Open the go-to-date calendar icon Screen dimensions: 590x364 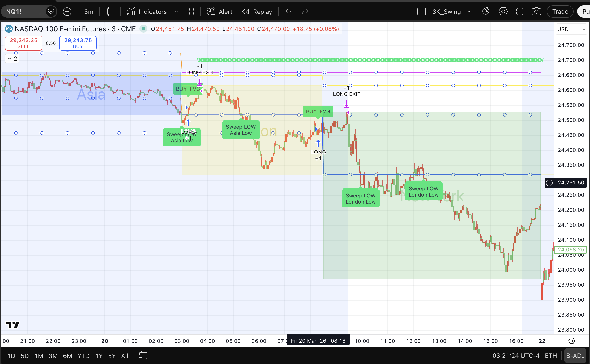point(143,356)
